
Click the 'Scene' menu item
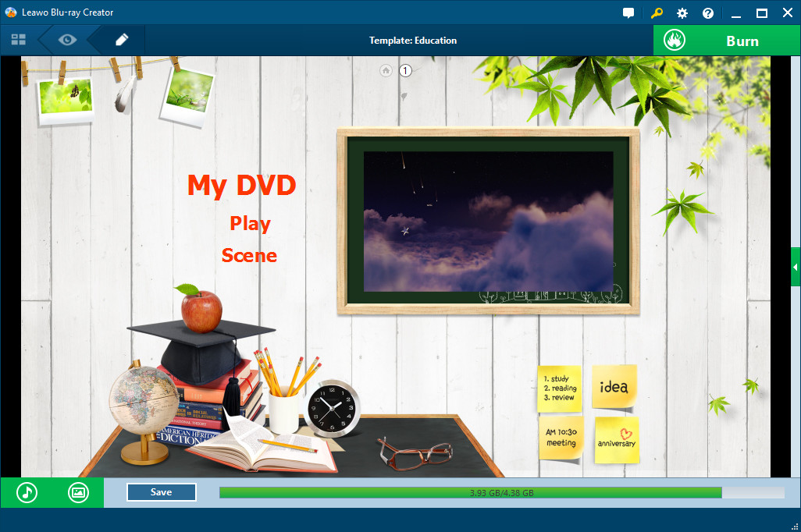pos(249,256)
